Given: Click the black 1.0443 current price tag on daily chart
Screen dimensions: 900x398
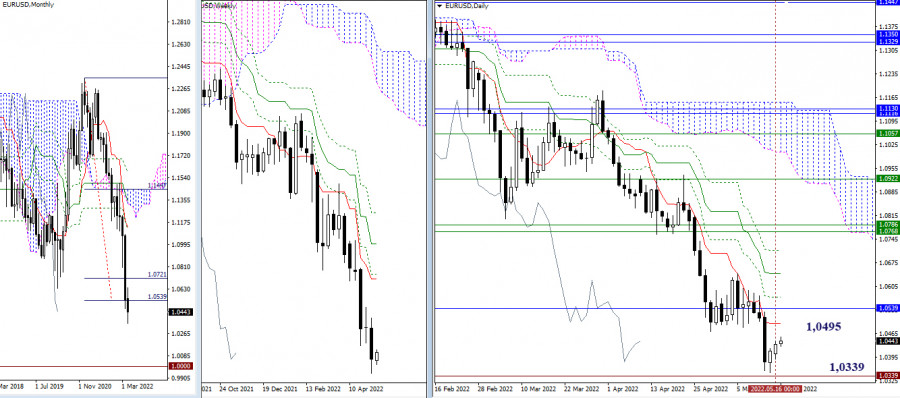Looking at the screenshot, I should [x=887, y=341].
